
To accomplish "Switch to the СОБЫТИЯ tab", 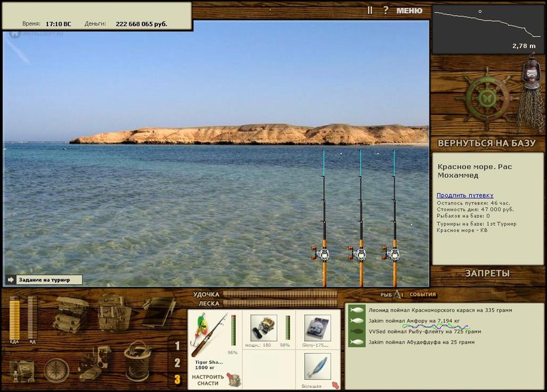I will click(423, 295).
